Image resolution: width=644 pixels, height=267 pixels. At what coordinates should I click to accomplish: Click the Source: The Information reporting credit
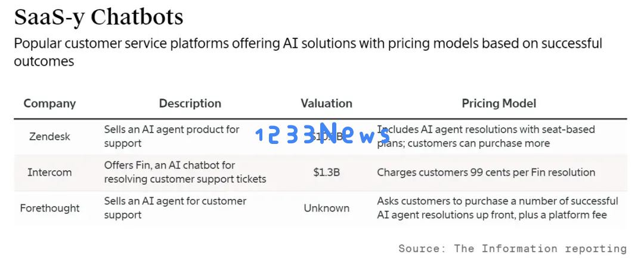click(x=513, y=249)
